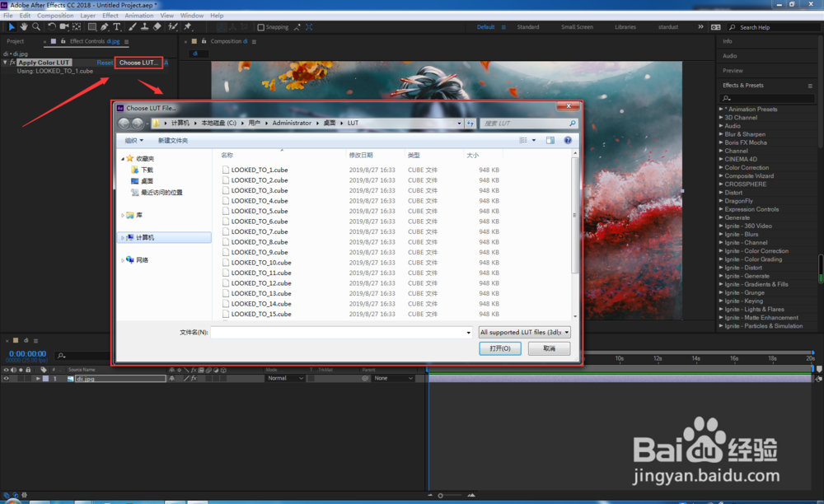Open the Effect menu
The height and width of the screenshot is (504, 824).
tap(110, 16)
